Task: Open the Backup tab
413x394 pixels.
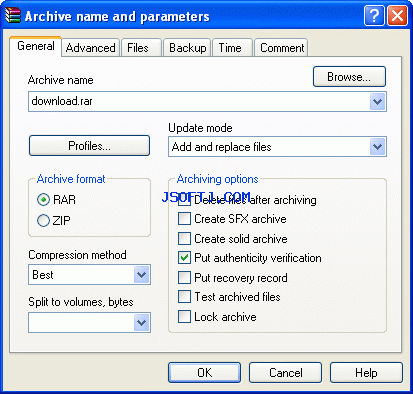Action: pyautogui.click(x=187, y=48)
